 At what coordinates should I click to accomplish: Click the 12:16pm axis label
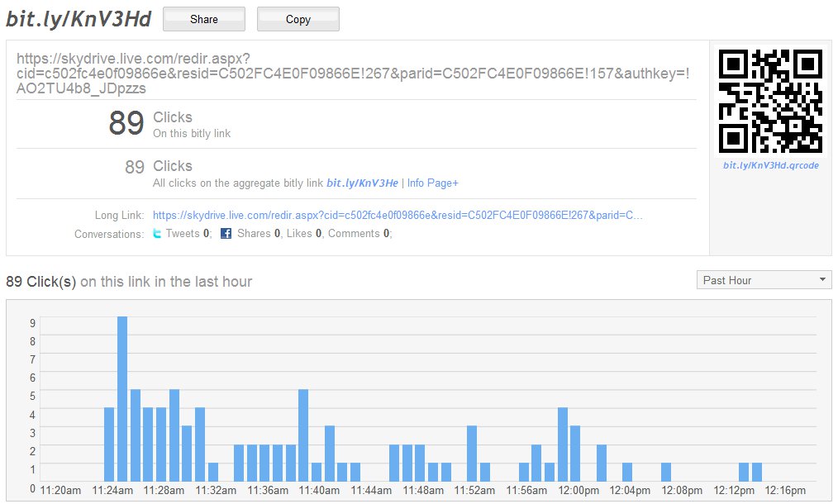click(785, 490)
